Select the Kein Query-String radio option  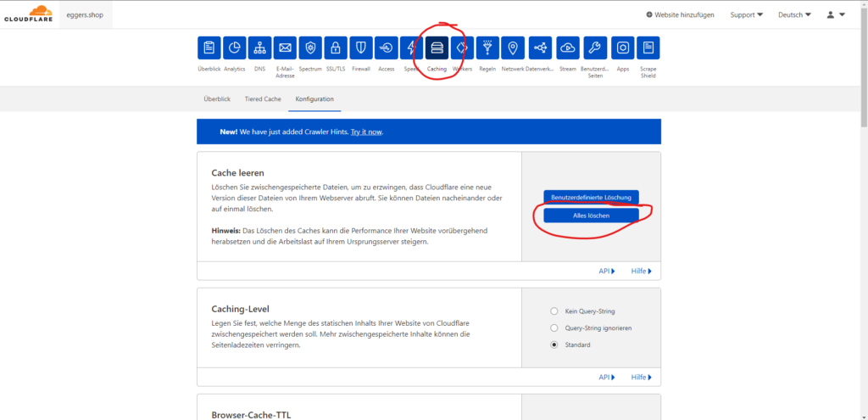(x=554, y=311)
